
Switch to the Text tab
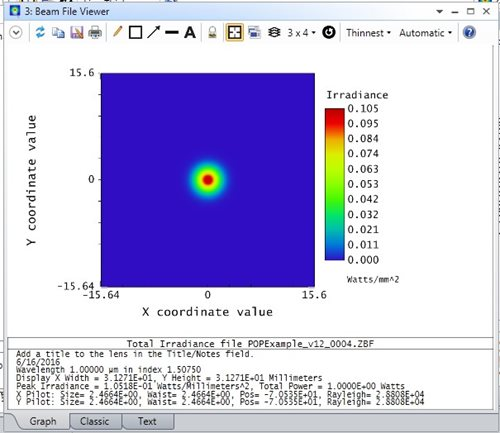pos(147,421)
